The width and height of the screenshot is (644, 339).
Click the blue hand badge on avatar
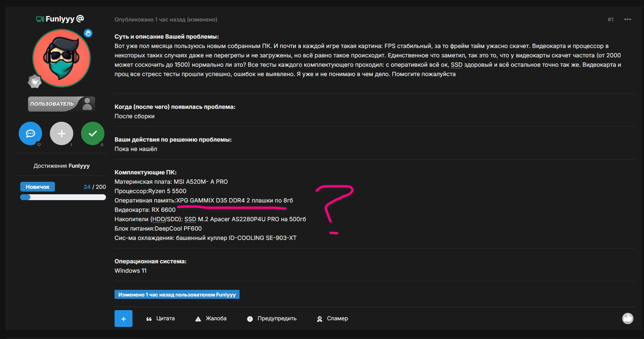pos(88,33)
